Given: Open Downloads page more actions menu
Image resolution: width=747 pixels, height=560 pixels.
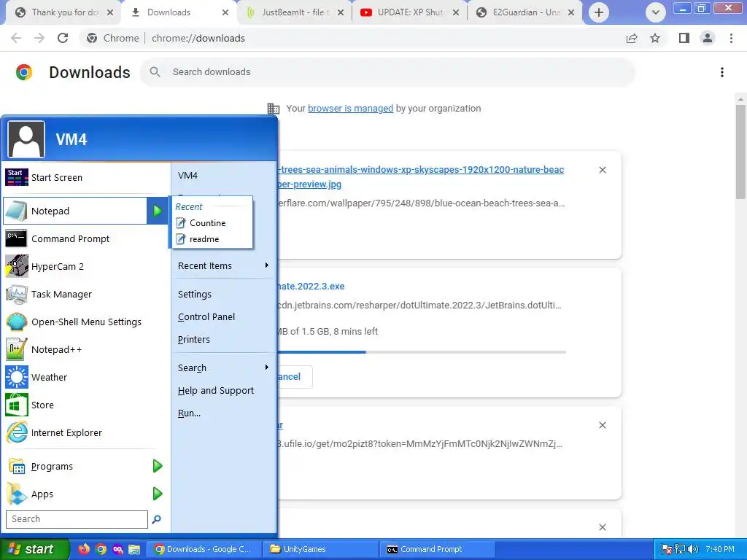Looking at the screenshot, I should coord(722,72).
